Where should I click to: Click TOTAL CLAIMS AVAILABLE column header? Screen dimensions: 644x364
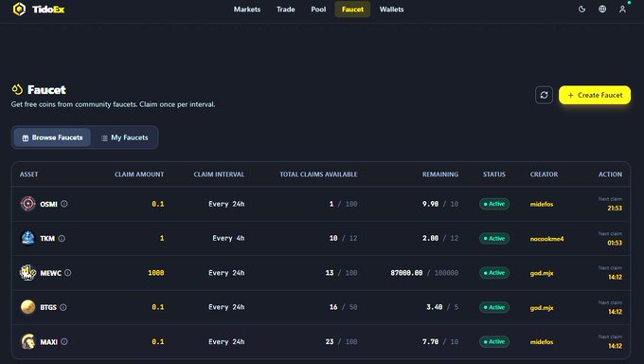pyautogui.click(x=318, y=174)
